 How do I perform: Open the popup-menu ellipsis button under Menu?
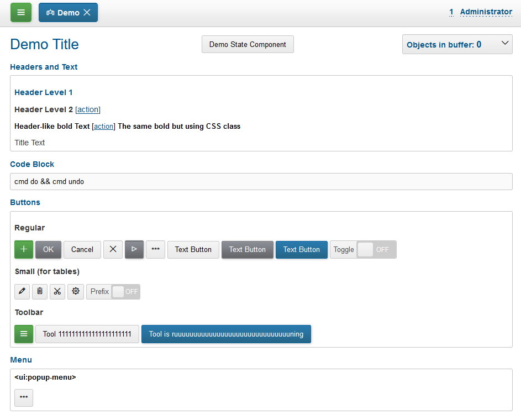[24, 397]
